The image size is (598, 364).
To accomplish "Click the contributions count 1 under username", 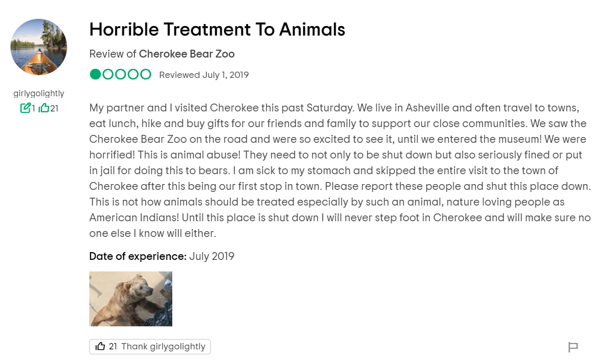I will pyautogui.click(x=34, y=108).
